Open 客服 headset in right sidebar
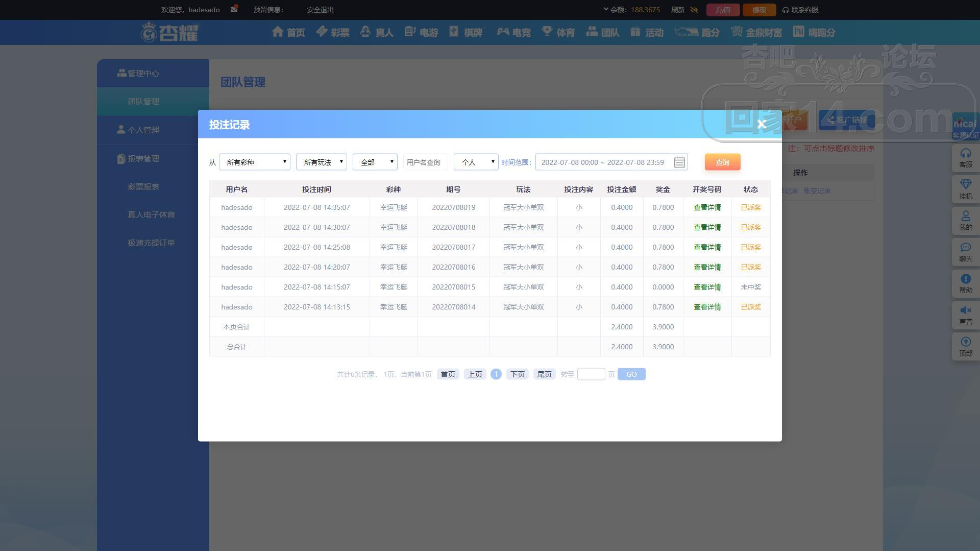This screenshot has height=551, width=980. (966, 158)
